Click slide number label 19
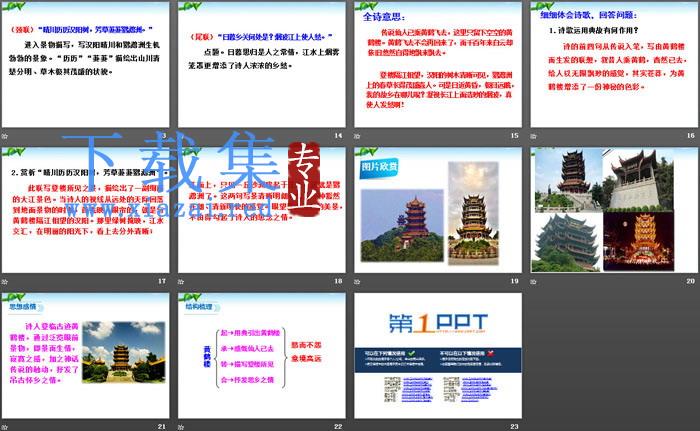Screen dimensions: 700x431 click(x=515, y=281)
